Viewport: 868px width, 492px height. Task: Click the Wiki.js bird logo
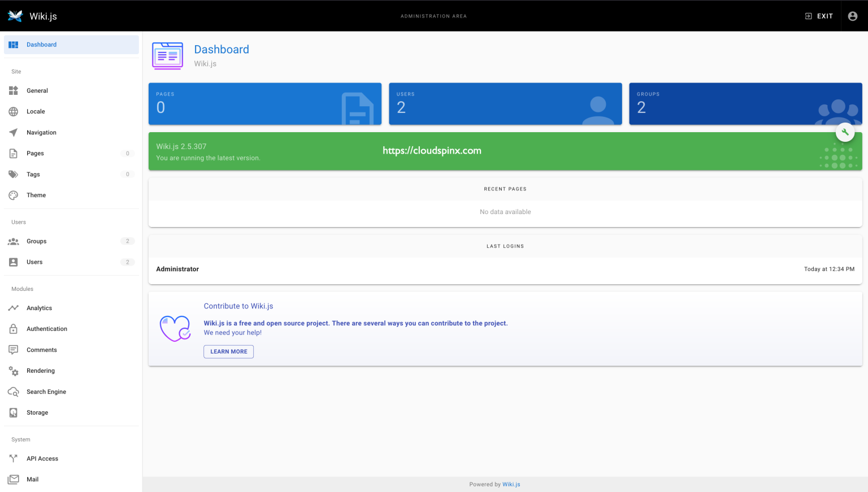(15, 16)
